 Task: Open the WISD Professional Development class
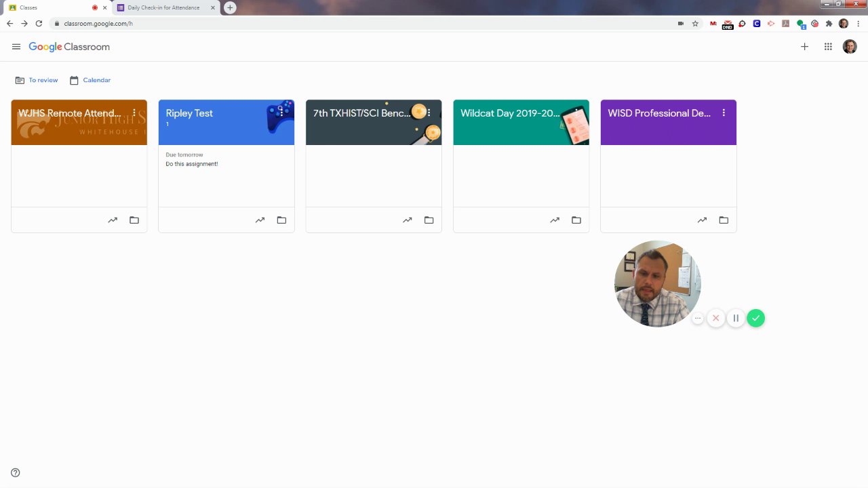(659, 113)
